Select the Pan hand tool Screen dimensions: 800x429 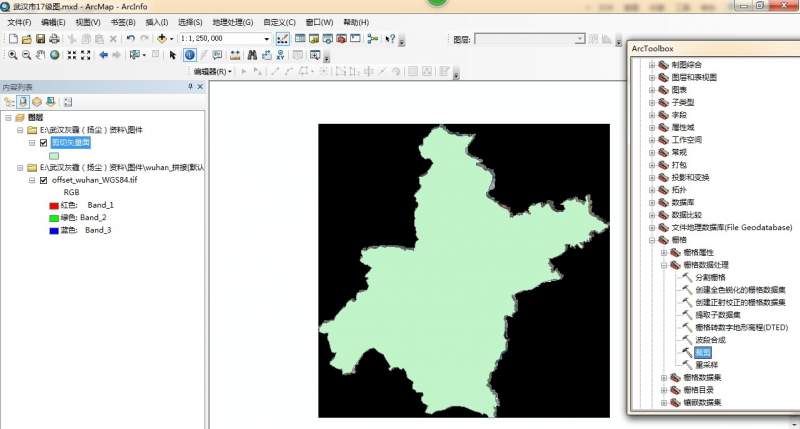(x=40, y=55)
